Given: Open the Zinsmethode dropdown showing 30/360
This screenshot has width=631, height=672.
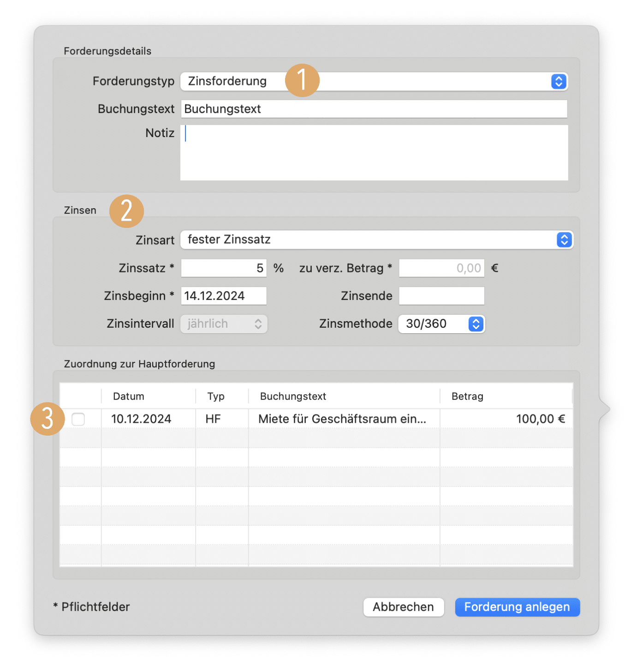Looking at the screenshot, I should [441, 324].
